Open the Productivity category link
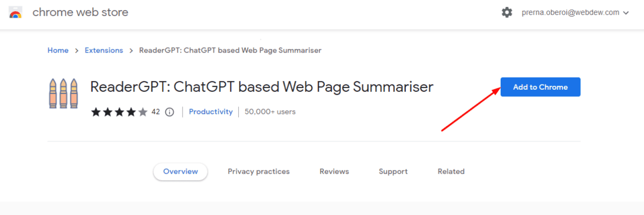Image resolution: width=644 pixels, height=215 pixels. (211, 112)
